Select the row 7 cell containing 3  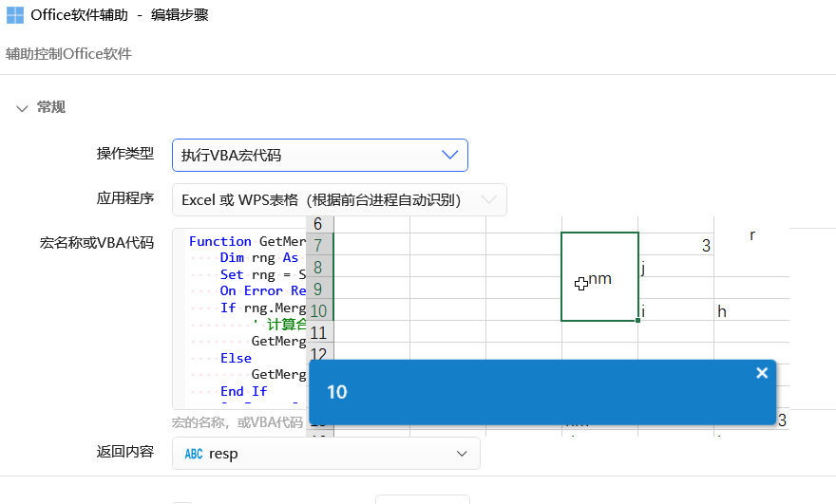(x=676, y=246)
